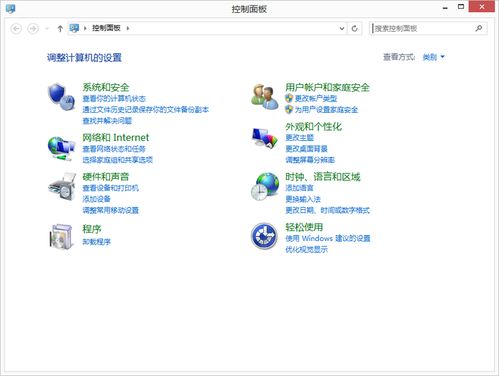
Task: Open the 轻松使用 heading
Action: 304,227
